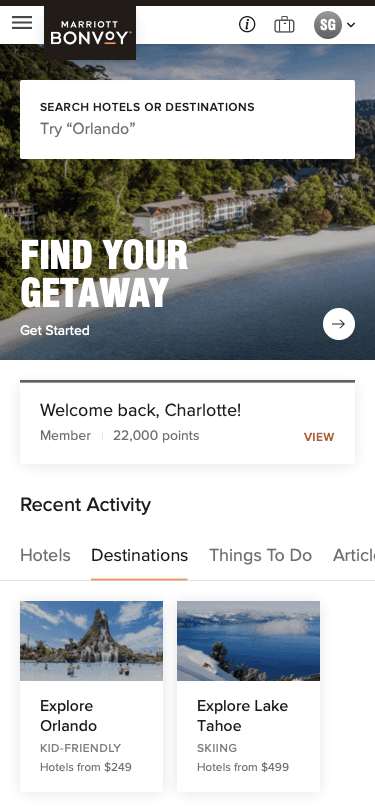
Task: Tap the round arrow button on the banner
Action: pyautogui.click(x=339, y=324)
